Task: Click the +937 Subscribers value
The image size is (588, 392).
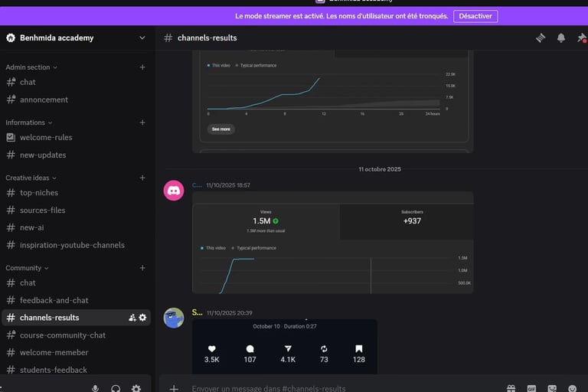Action: coord(412,221)
